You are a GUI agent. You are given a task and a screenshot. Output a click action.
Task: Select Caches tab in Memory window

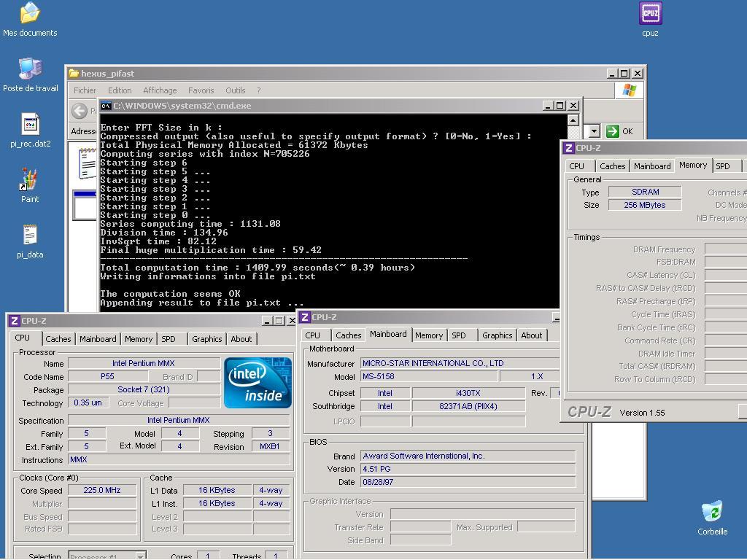[x=612, y=166]
